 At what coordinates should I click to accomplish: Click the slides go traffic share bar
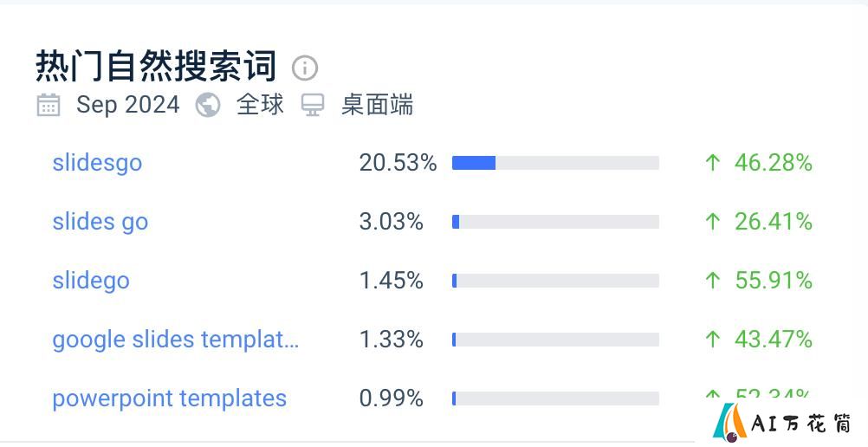point(555,222)
